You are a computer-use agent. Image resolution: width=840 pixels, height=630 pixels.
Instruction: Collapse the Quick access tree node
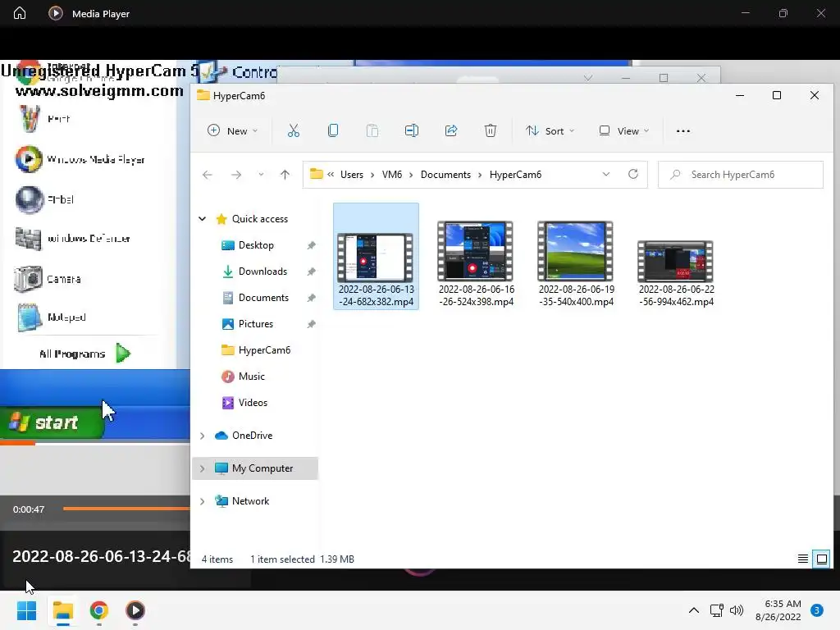pos(202,218)
